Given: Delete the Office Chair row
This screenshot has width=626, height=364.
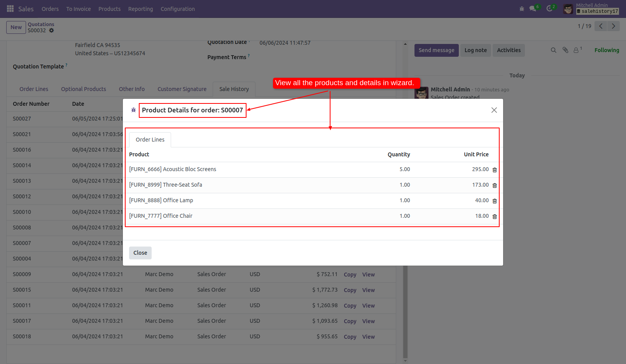Looking at the screenshot, I should click(495, 217).
